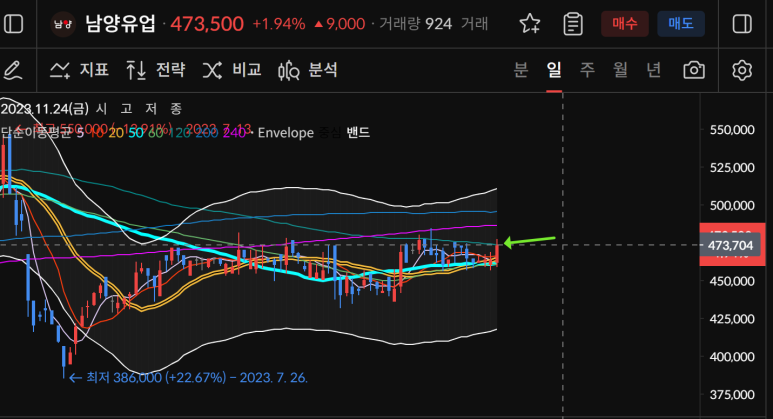Image resolution: width=773 pixels, height=419 pixels.
Task: Click the 매도 sell button
Action: tap(681, 24)
